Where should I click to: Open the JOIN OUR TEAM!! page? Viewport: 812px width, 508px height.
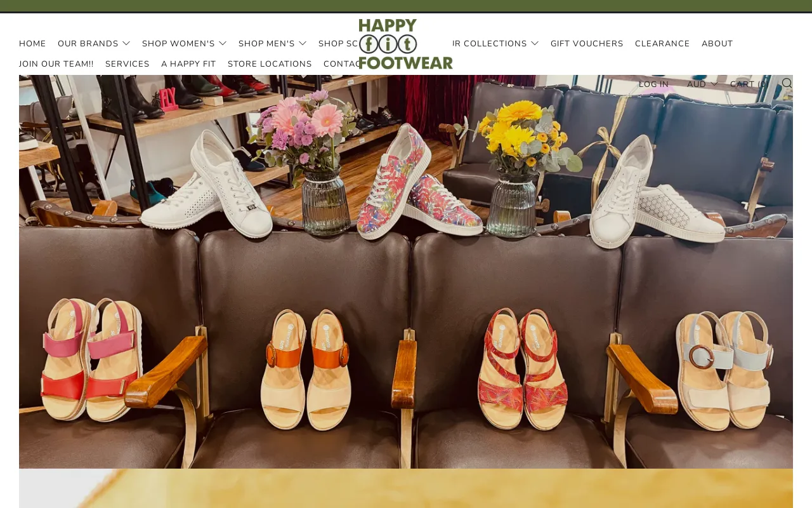click(56, 63)
